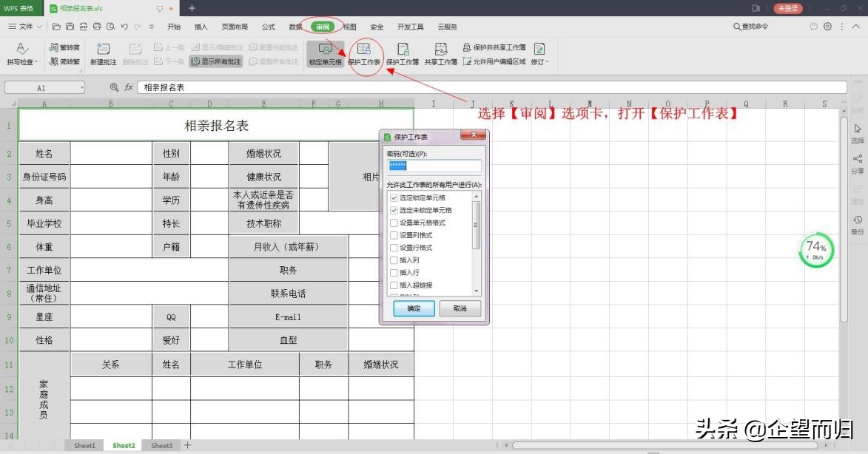Viewport: 868px width, 454px height.
Task: Expand the Name Box dropdown arrow
Action: pos(82,87)
